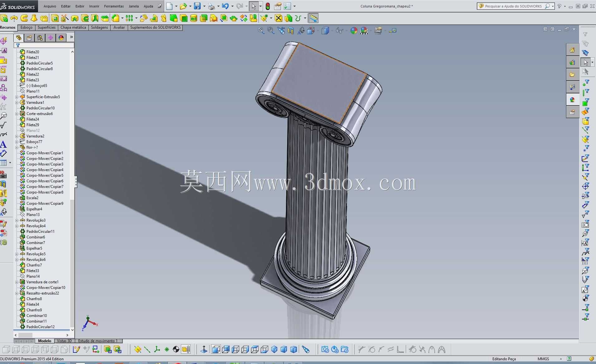Open the Undo dropdown arrow
Viewport: 596px width, 364px height.
tap(232, 6)
